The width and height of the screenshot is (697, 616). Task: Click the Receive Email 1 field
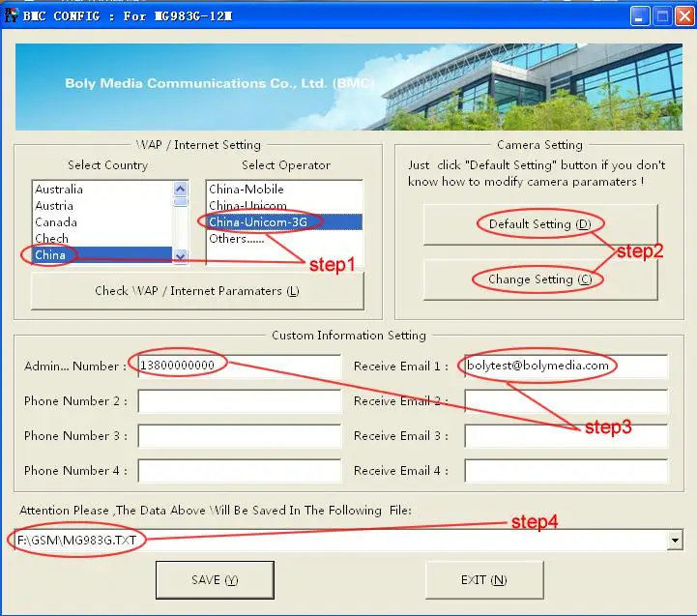click(x=566, y=366)
